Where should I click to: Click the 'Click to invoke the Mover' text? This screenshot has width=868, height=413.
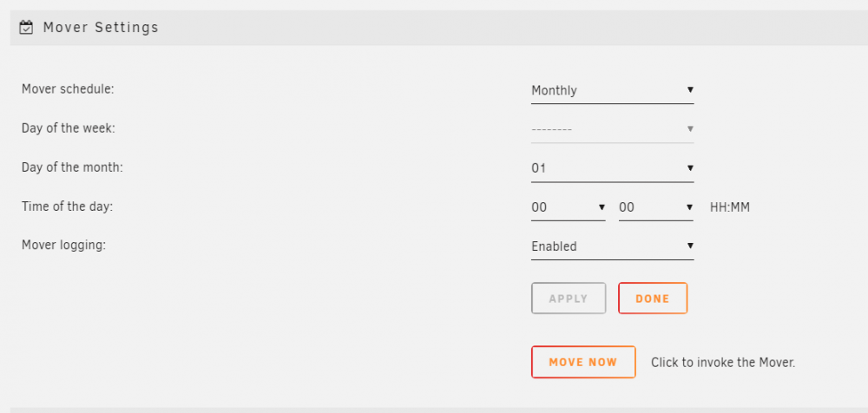click(x=723, y=363)
